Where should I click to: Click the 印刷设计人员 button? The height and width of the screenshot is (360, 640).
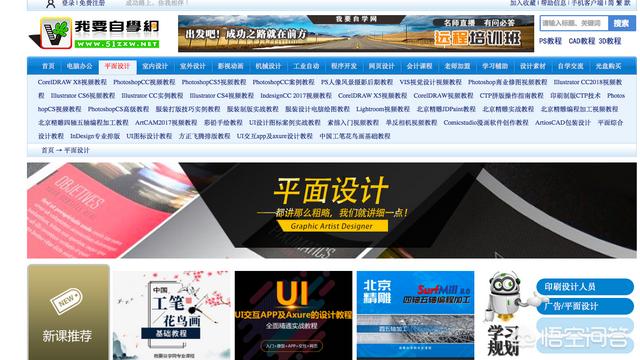point(584,287)
